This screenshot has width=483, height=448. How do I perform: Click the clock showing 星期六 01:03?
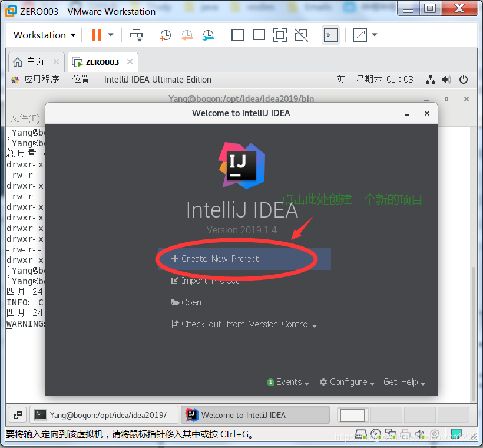(x=385, y=80)
